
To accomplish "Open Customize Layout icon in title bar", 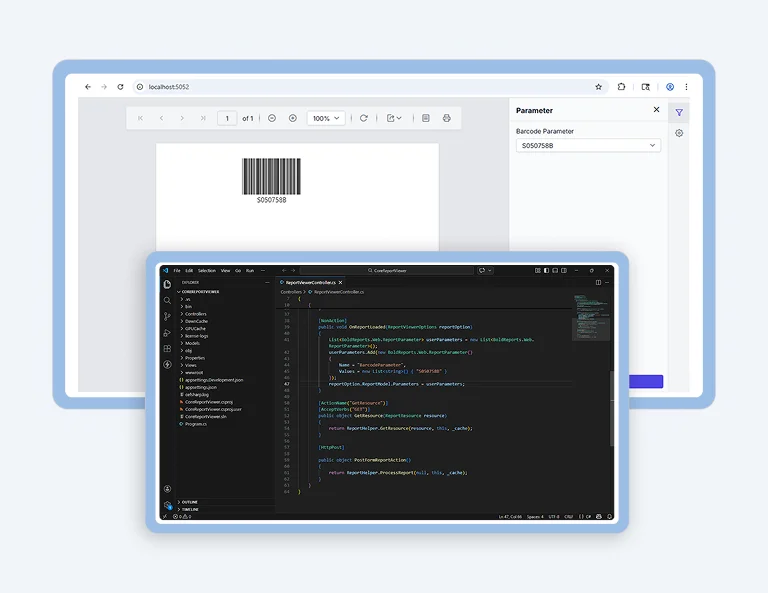I will pyautogui.click(x=538, y=270).
